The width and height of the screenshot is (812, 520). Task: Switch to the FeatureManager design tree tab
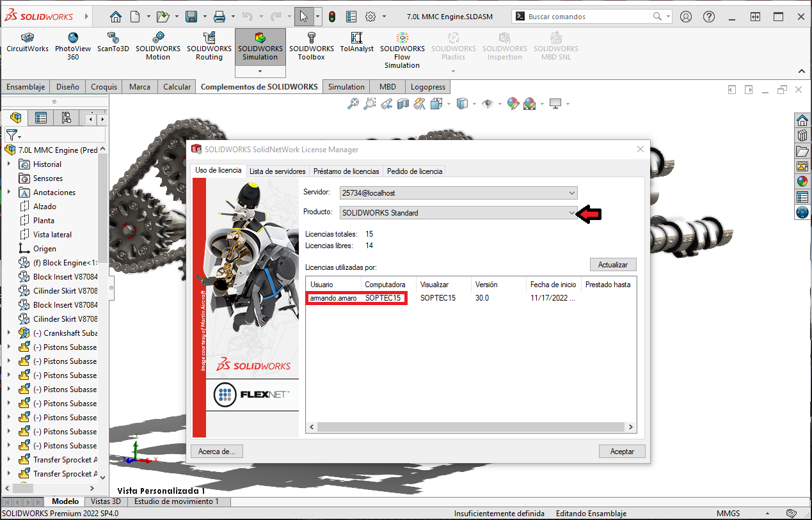click(16, 118)
